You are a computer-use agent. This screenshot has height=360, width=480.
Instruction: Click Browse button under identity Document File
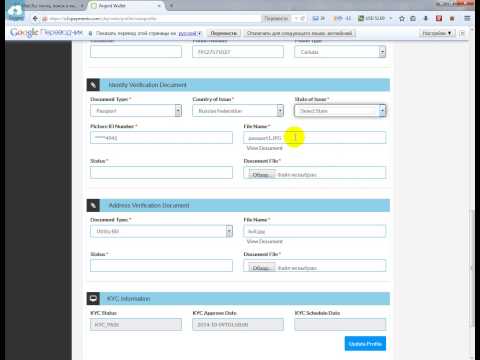pyautogui.click(x=262, y=174)
